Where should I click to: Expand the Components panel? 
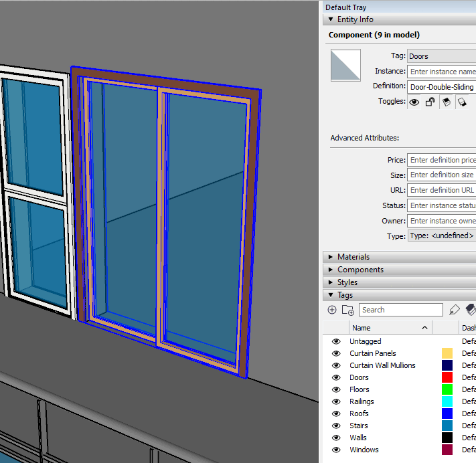point(360,270)
